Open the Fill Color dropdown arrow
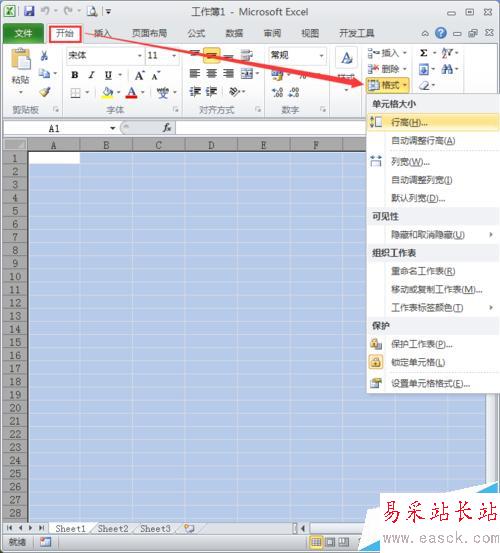 (118, 93)
